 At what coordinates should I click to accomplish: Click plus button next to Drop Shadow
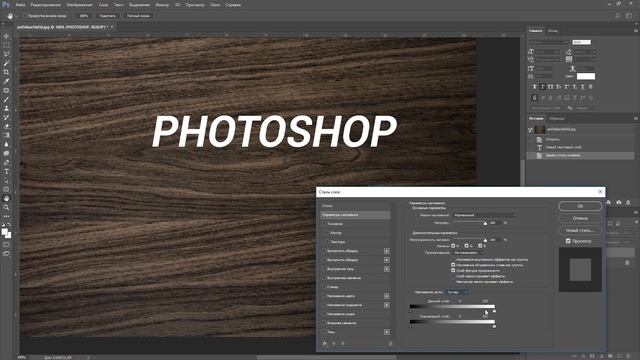tap(387, 332)
